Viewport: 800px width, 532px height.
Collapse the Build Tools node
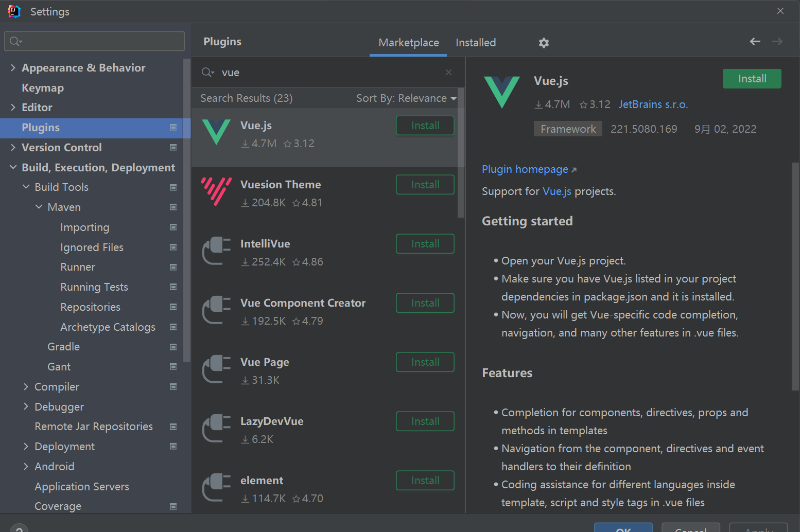[26, 187]
